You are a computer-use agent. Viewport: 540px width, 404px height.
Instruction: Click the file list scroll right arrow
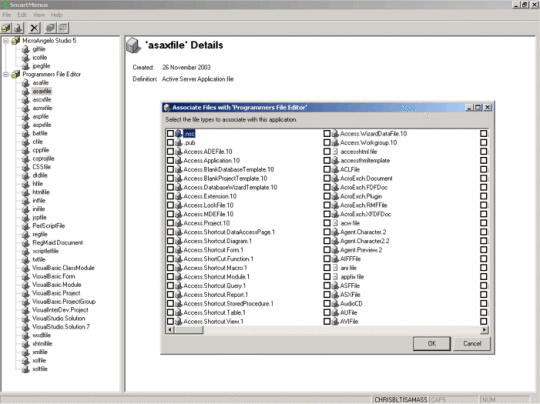(484, 330)
